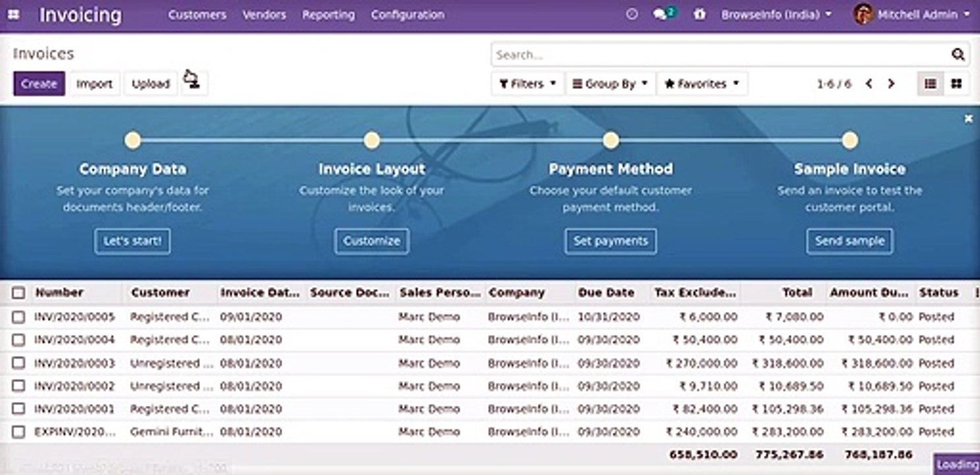Check the INV/2020/0004 row checkbox
The image size is (980, 475).
point(18,340)
